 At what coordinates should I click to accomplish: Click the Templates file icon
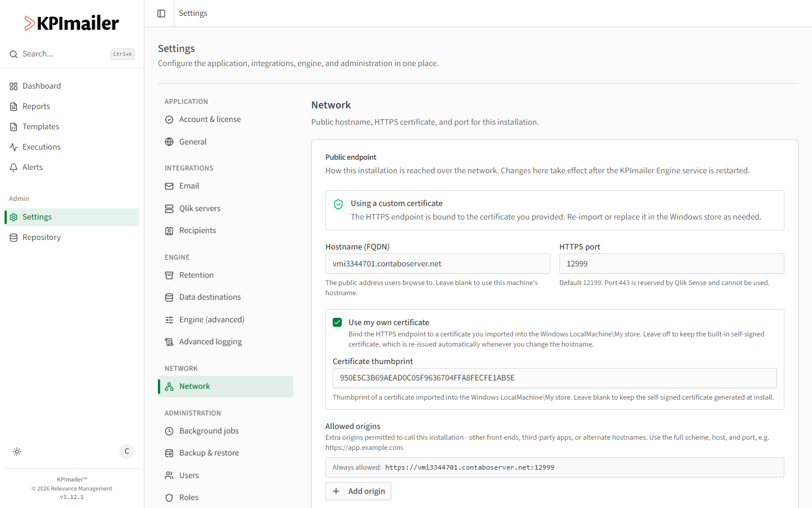[x=14, y=127]
